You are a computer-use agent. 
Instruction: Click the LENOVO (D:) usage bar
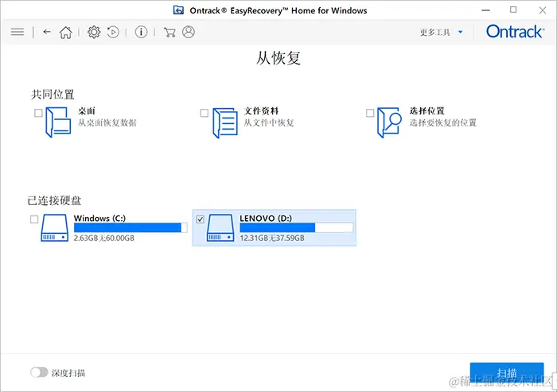click(x=297, y=227)
